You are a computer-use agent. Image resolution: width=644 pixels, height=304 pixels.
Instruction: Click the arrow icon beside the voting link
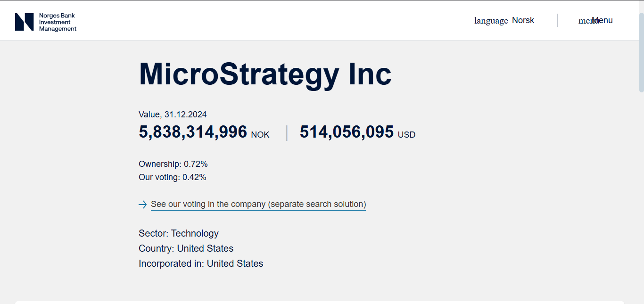(142, 205)
